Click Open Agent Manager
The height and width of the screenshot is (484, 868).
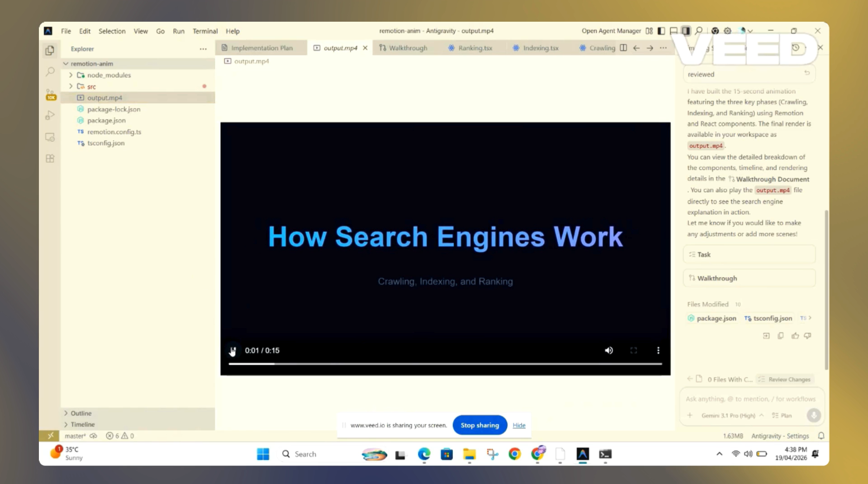point(611,31)
